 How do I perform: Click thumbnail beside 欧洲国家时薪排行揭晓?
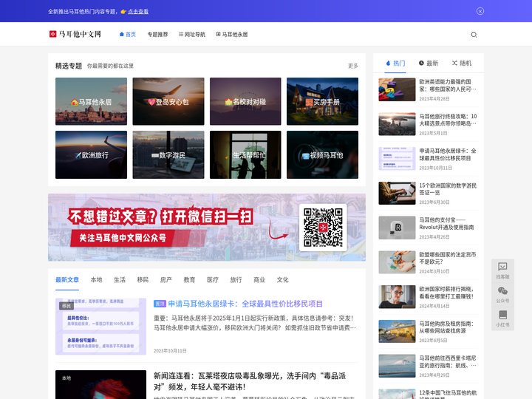(x=397, y=296)
